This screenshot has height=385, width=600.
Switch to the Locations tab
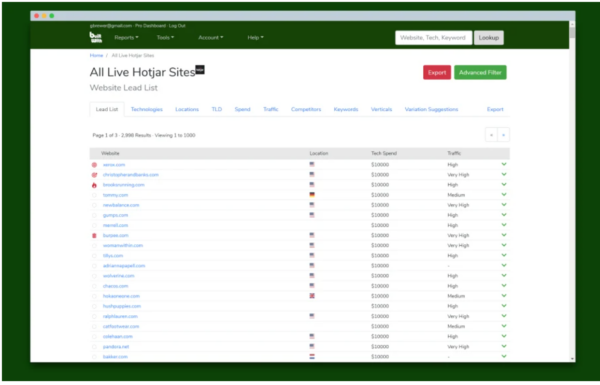(187, 109)
